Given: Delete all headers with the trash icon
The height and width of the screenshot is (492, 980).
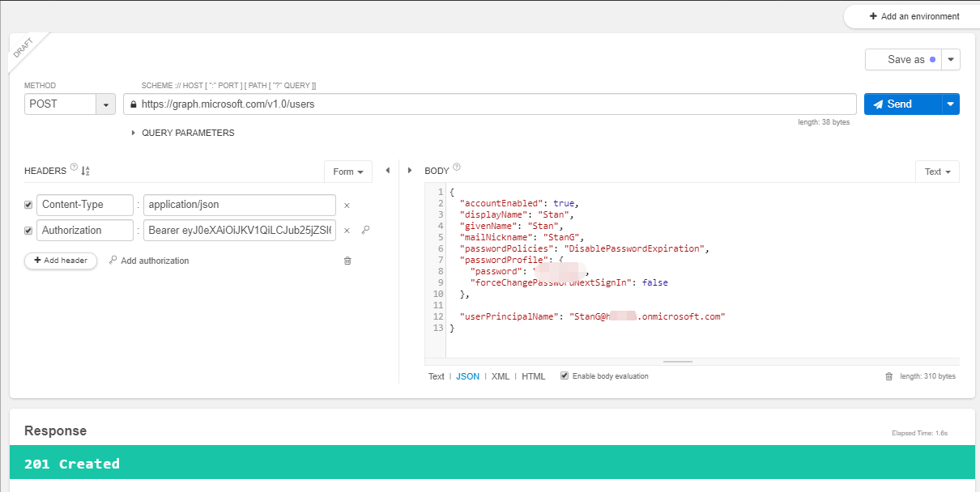Looking at the screenshot, I should [347, 261].
